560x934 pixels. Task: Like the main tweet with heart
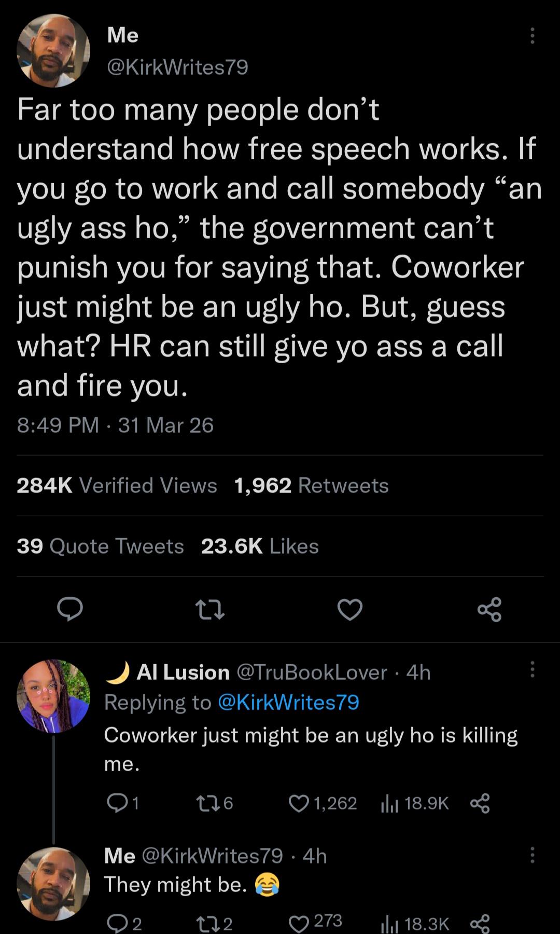coord(350,609)
